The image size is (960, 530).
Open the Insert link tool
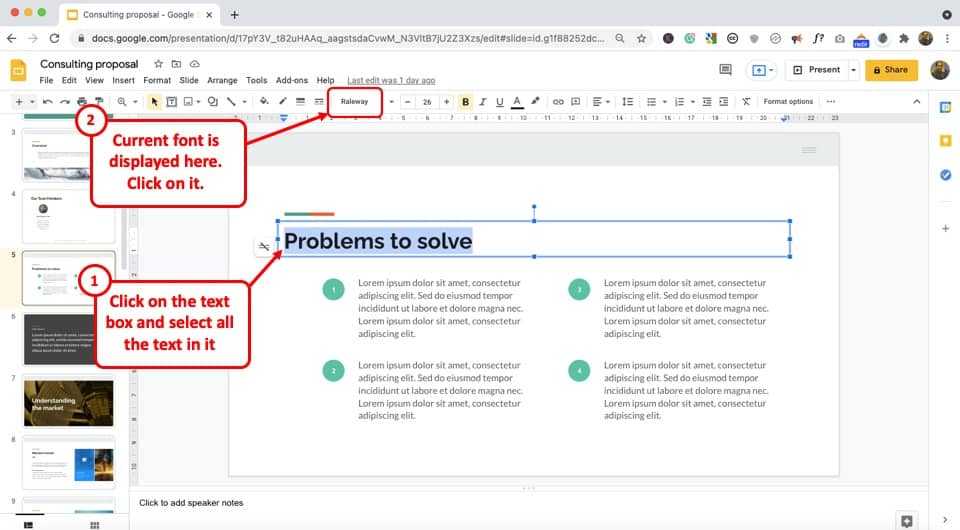(x=558, y=101)
